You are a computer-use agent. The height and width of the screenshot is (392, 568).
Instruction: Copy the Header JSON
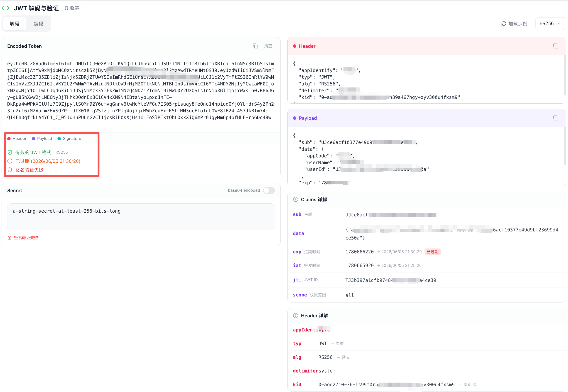point(556,46)
